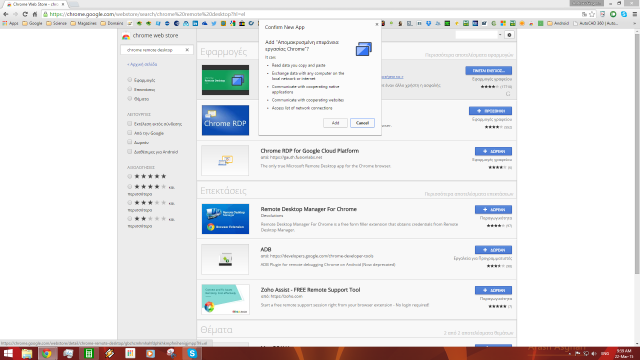Open the Windows Start button
Screen dimensions: 640x360
pos(8,353)
